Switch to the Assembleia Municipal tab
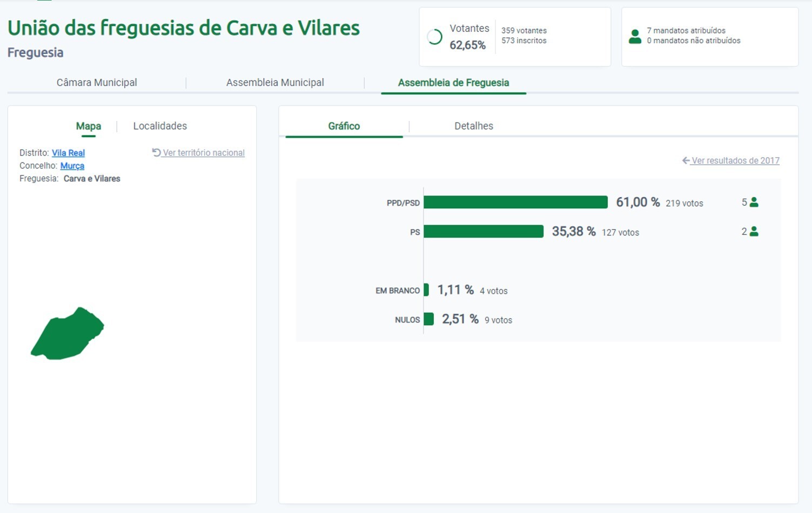The height and width of the screenshot is (513, 812). [275, 83]
